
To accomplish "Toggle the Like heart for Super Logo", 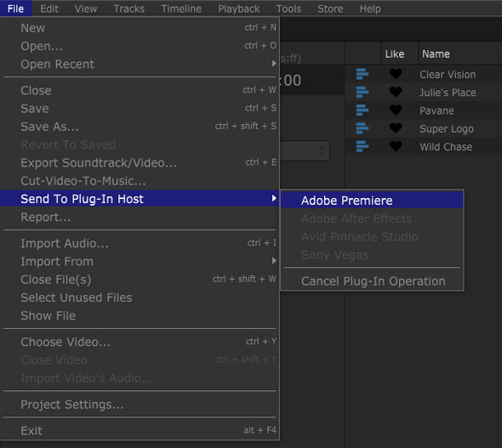I will pos(396,128).
